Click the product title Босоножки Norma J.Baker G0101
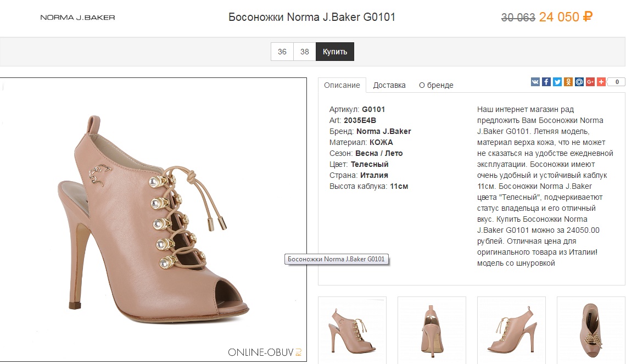The width and height of the screenshot is (626, 364). pyautogui.click(x=312, y=17)
